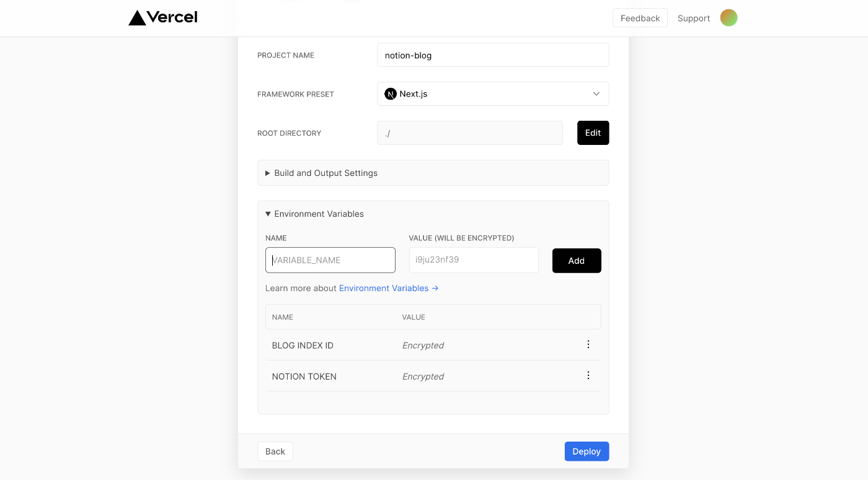Go to Support
Image resolution: width=868 pixels, height=480 pixels.
693,19
